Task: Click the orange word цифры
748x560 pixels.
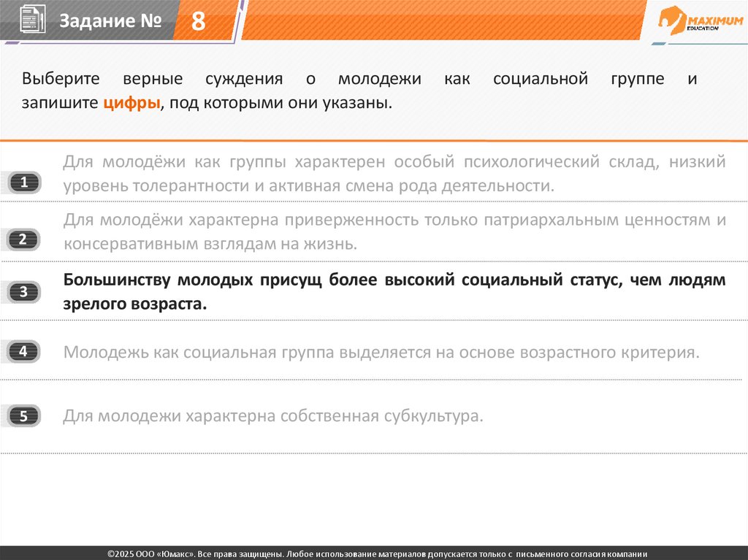Action: (x=131, y=102)
